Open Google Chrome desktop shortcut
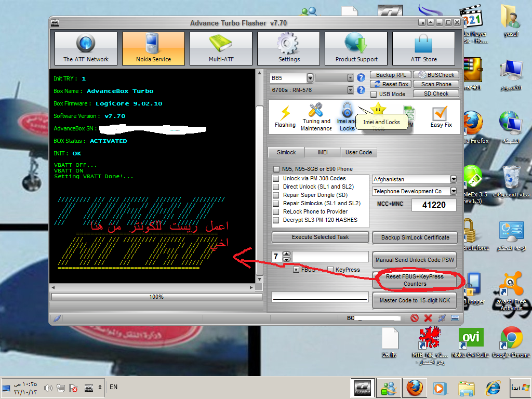This screenshot has height=399, width=532. click(x=511, y=343)
